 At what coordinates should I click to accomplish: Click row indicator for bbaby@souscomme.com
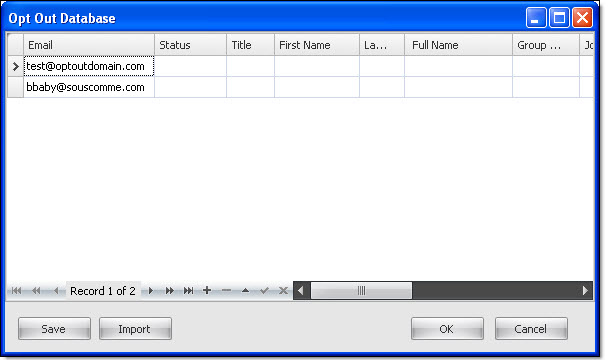[15, 87]
